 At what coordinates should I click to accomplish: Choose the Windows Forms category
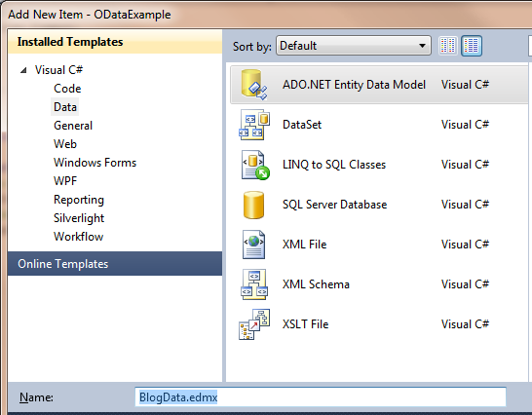(x=95, y=163)
